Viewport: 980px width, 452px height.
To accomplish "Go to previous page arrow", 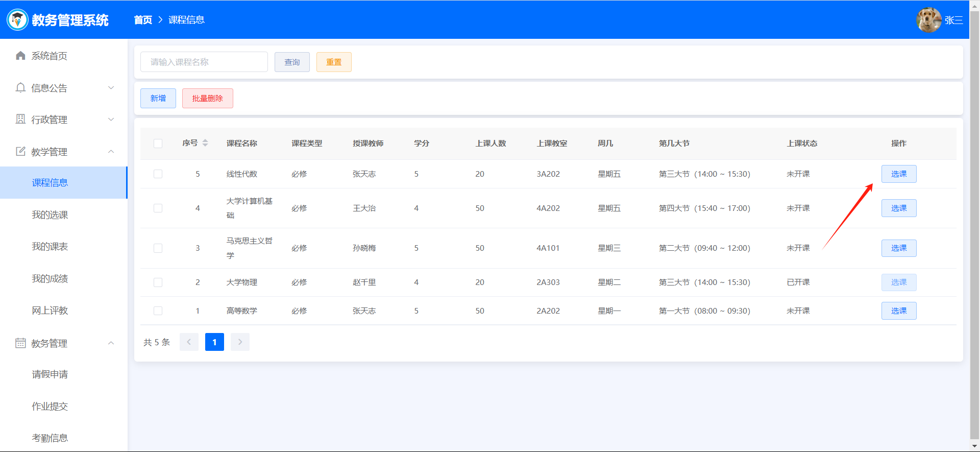I will click(189, 342).
